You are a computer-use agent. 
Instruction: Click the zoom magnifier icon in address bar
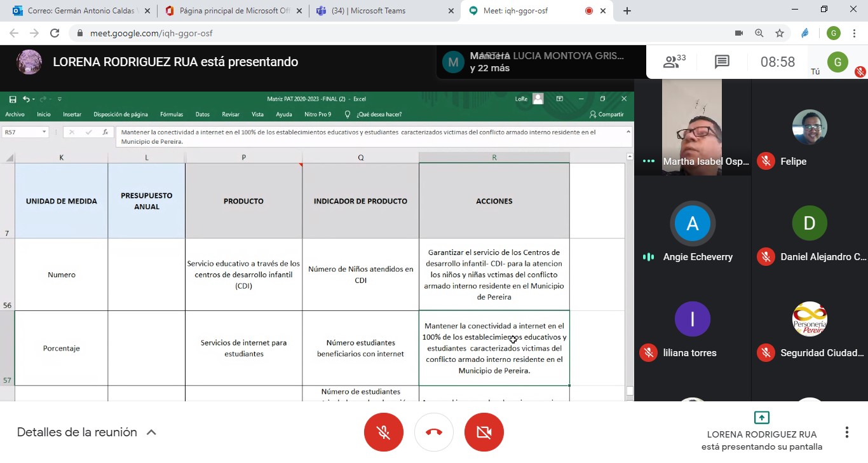click(x=759, y=33)
